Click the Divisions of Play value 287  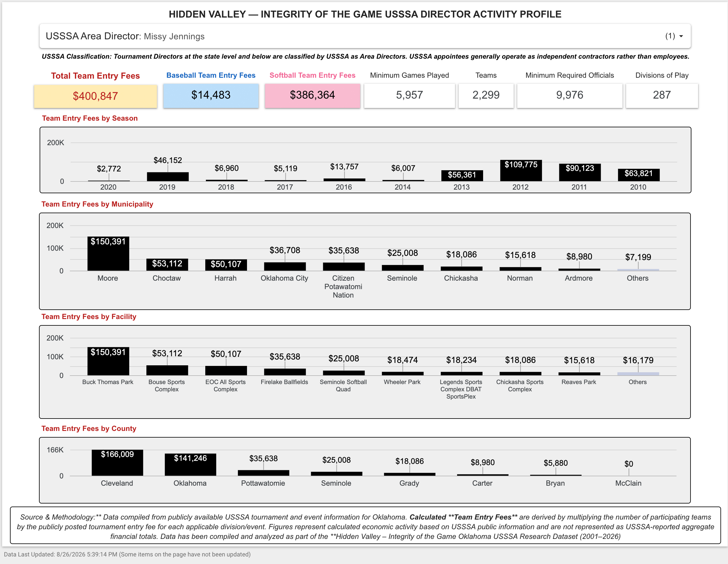click(x=662, y=95)
